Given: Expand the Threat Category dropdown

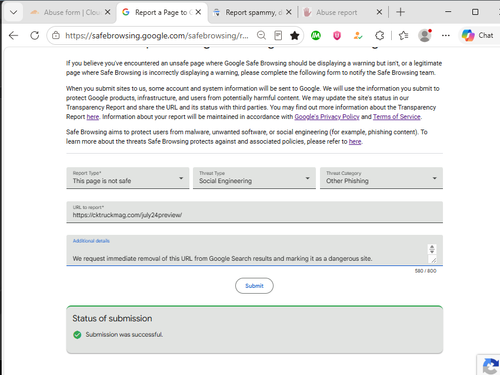Looking at the screenshot, I should coord(381,178).
